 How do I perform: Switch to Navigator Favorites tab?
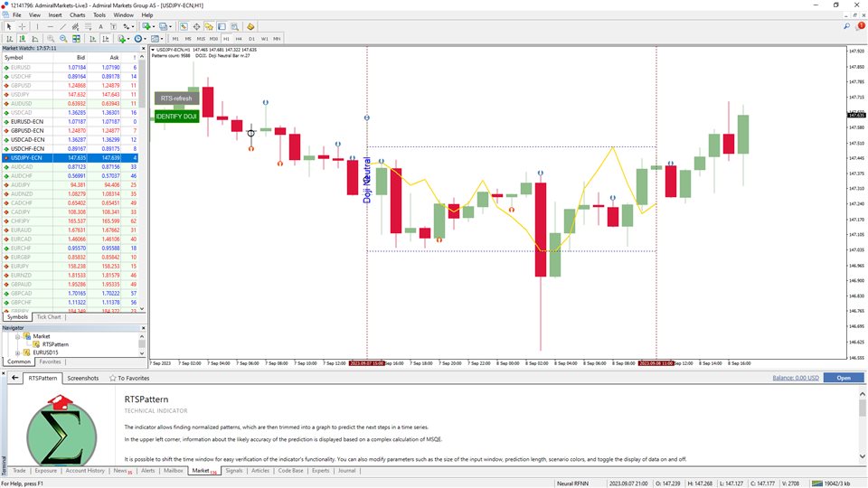click(x=50, y=361)
